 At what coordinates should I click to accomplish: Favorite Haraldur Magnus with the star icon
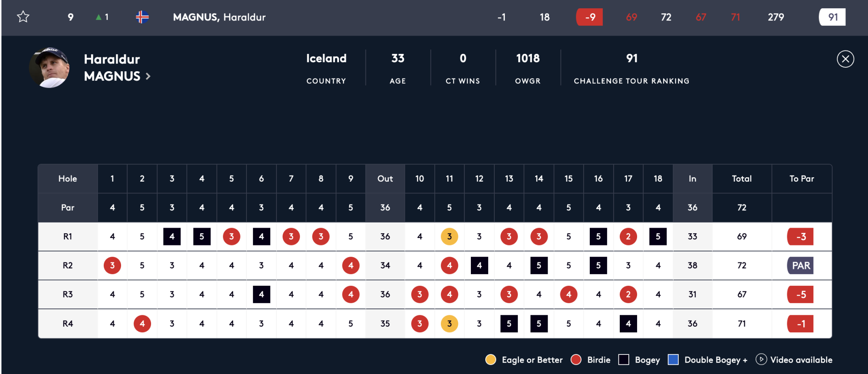pos(23,17)
